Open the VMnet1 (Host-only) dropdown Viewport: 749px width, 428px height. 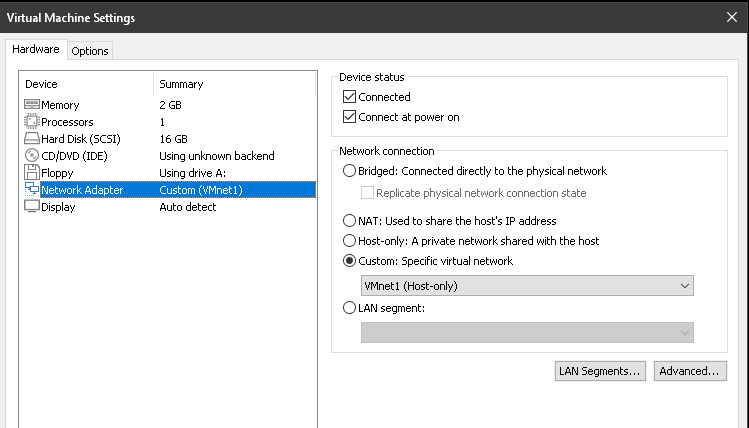527,286
